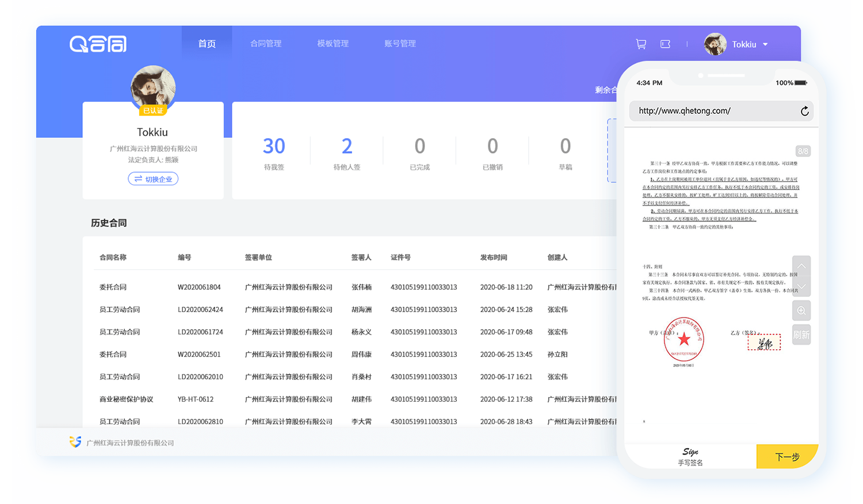Click the small user avatar beside Tokkiu
Screen dimensions: 863x504
coord(715,44)
